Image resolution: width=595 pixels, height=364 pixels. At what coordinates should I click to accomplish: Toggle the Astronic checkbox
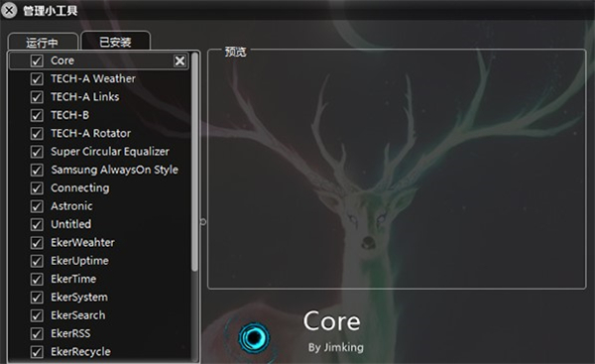tap(37, 206)
